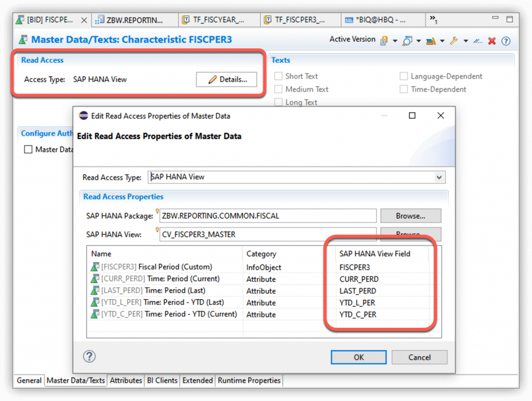Open dropdown arrow beside the books icon

[442, 41]
